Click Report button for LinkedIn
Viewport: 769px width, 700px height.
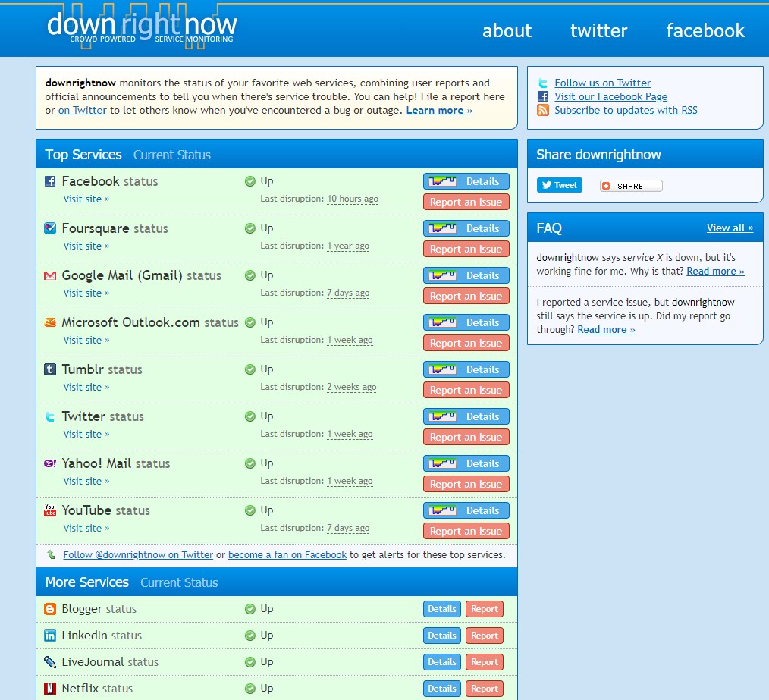click(x=485, y=636)
